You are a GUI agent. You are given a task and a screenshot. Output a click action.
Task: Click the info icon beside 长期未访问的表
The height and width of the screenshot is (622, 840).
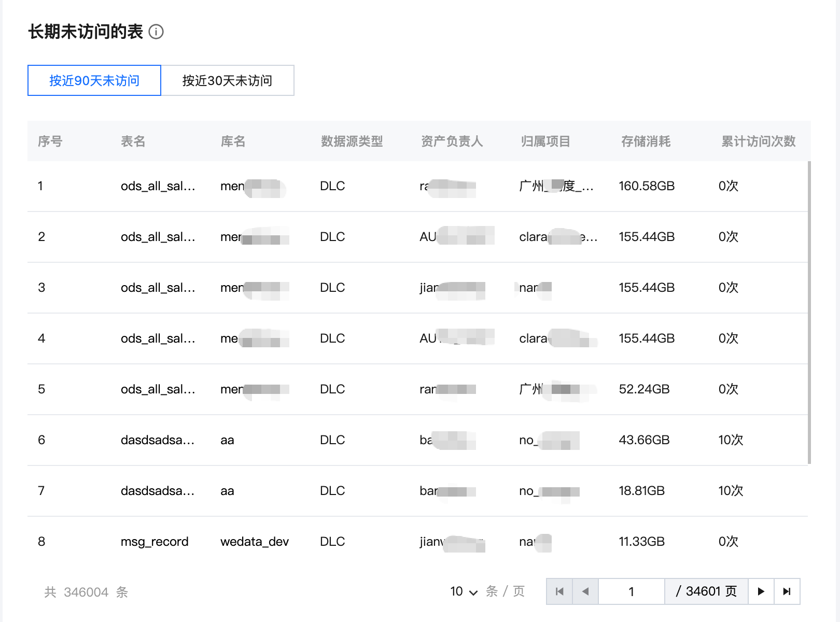pos(156,32)
